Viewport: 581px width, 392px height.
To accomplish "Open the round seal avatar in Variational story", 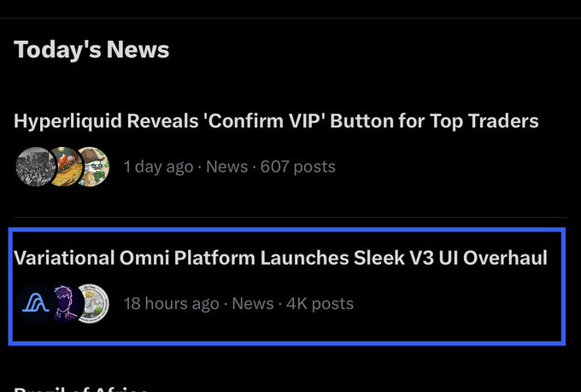I will [93, 303].
